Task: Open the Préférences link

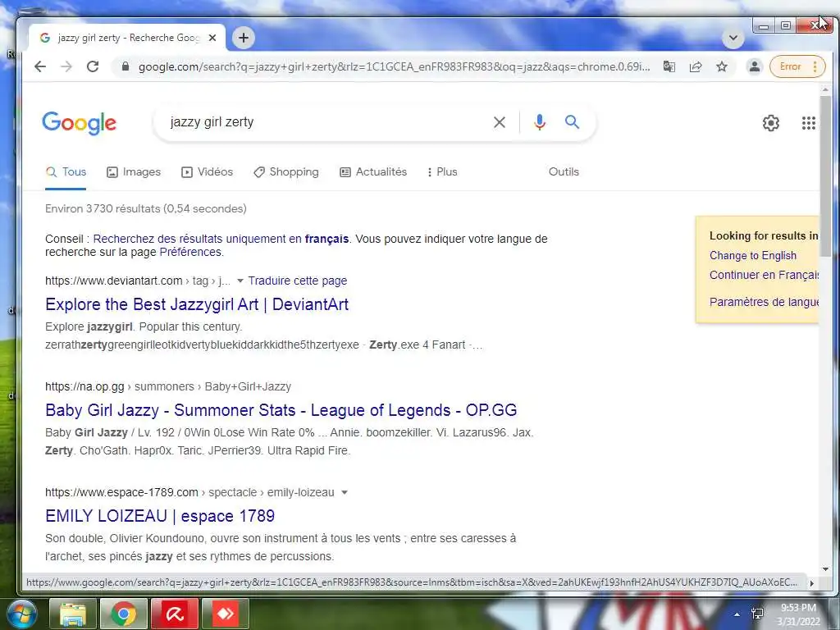Action: (190, 253)
